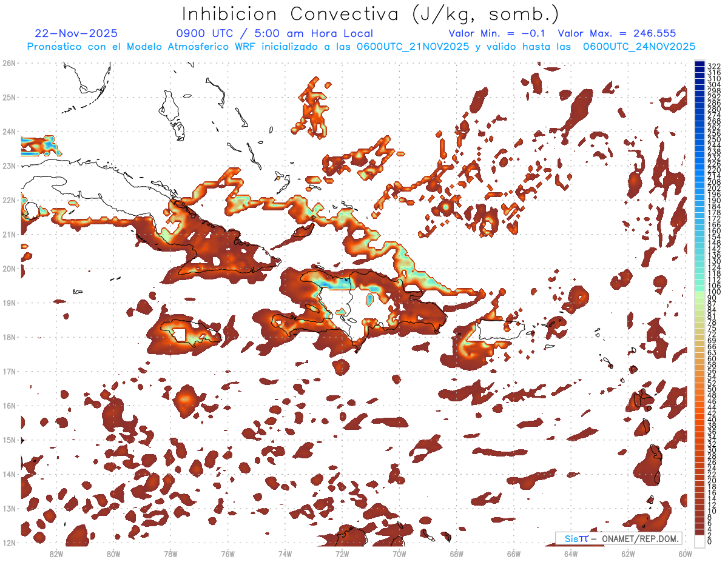This screenshot has width=728, height=562.
Task: Click the "70W" longitude label
Action: coord(399,554)
